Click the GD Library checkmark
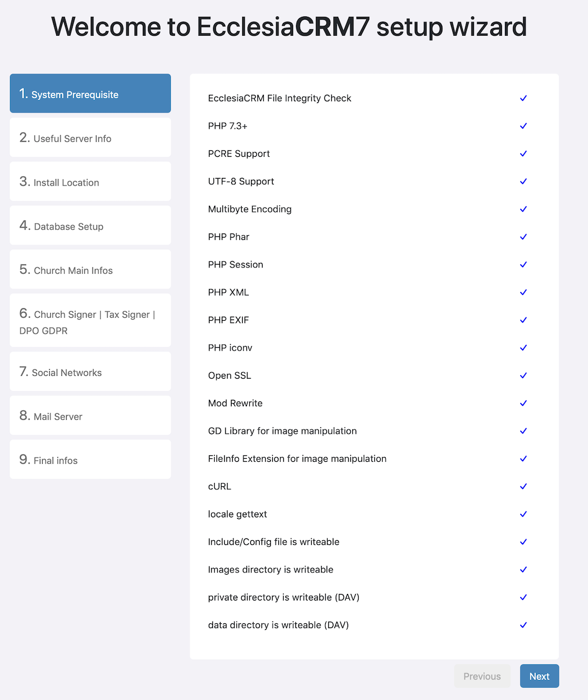This screenshot has width=588, height=700. point(523,431)
